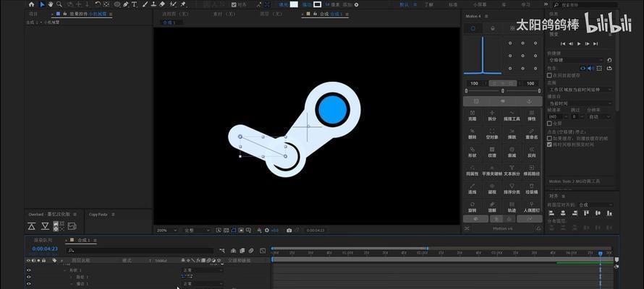Open the 完整 resolution dropdown
This screenshot has height=289, width=644.
197,230
